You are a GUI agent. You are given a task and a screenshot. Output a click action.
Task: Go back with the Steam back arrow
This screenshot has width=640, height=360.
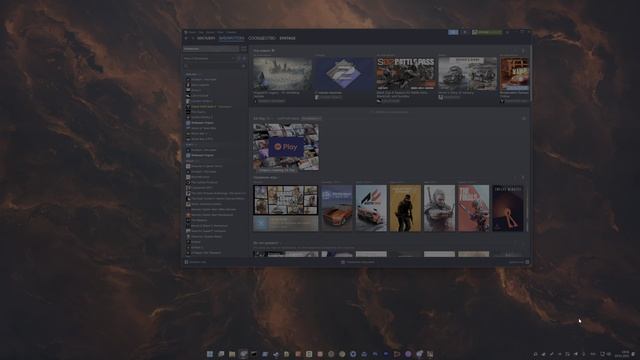coord(186,38)
